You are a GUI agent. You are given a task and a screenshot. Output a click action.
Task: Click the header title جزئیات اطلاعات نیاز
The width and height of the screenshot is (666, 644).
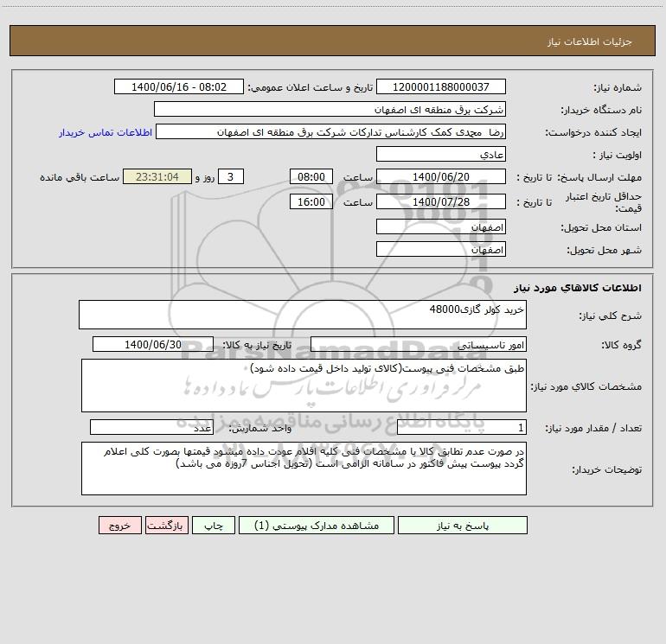tap(590, 41)
